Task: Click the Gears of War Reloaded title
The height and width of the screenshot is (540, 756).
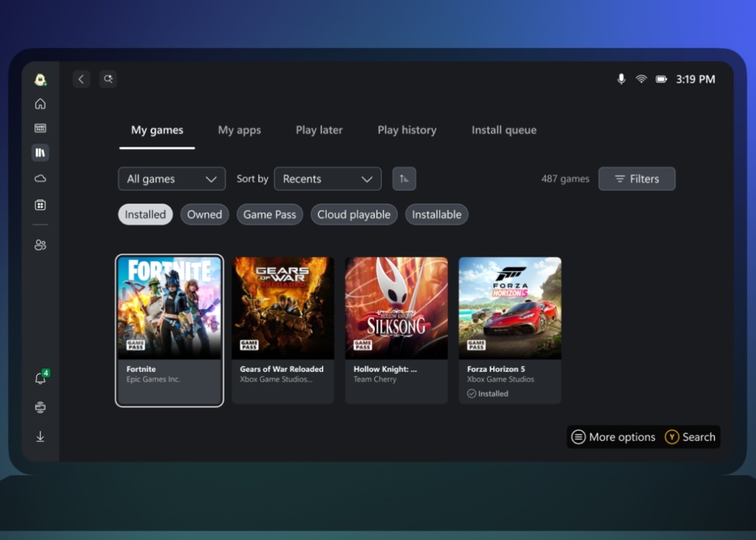Action: tap(281, 369)
